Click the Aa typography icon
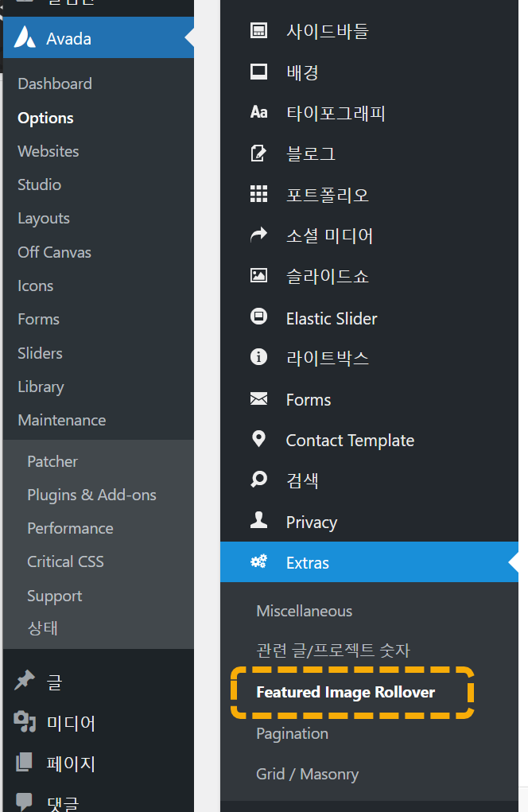528x812 pixels. pyautogui.click(x=258, y=112)
